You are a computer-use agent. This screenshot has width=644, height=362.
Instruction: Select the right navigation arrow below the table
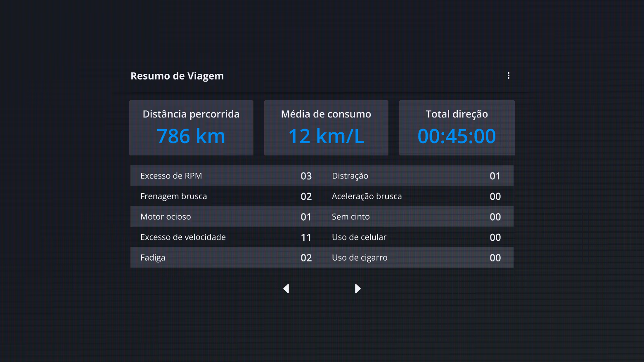click(x=358, y=289)
